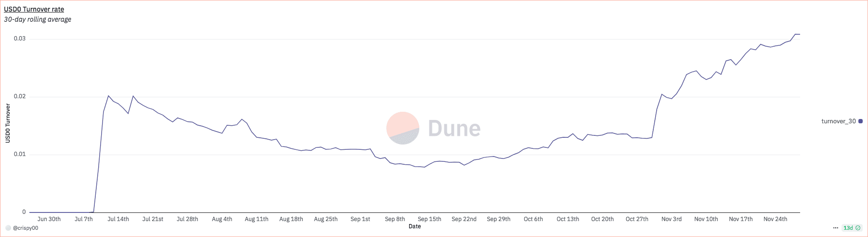Screen dimensions: 868x237
Task: Click the 0.03 y-axis tick label
Action: pyautogui.click(x=20, y=39)
